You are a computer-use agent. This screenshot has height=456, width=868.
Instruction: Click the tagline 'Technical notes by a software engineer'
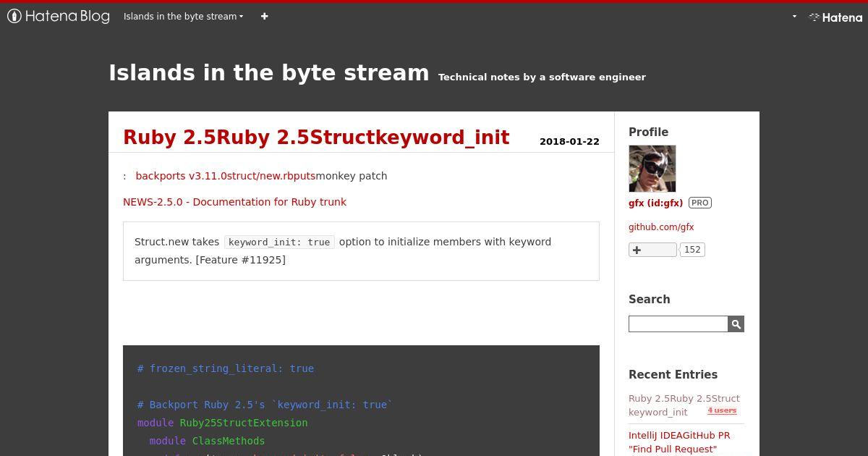tap(542, 77)
